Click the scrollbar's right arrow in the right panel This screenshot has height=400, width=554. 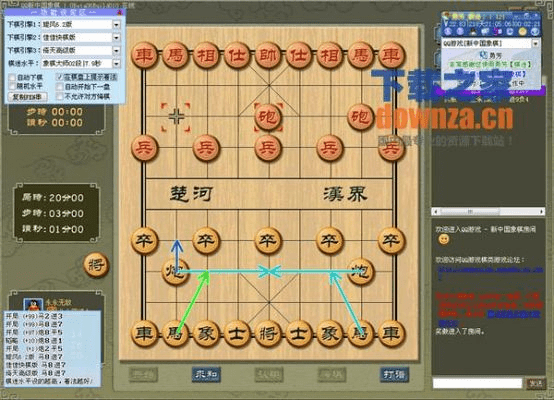tap(542, 212)
